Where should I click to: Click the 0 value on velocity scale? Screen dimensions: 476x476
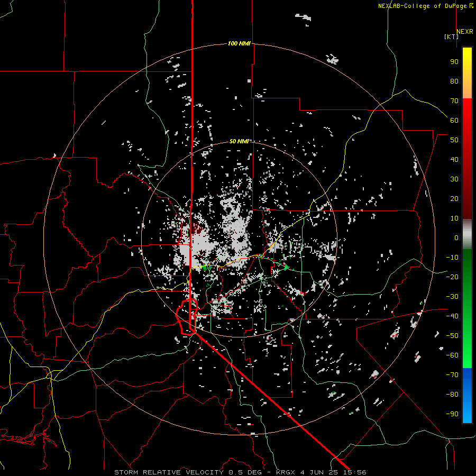[x=456, y=238]
